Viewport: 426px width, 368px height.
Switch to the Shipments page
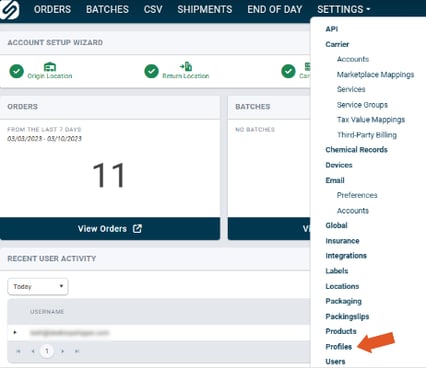[205, 9]
